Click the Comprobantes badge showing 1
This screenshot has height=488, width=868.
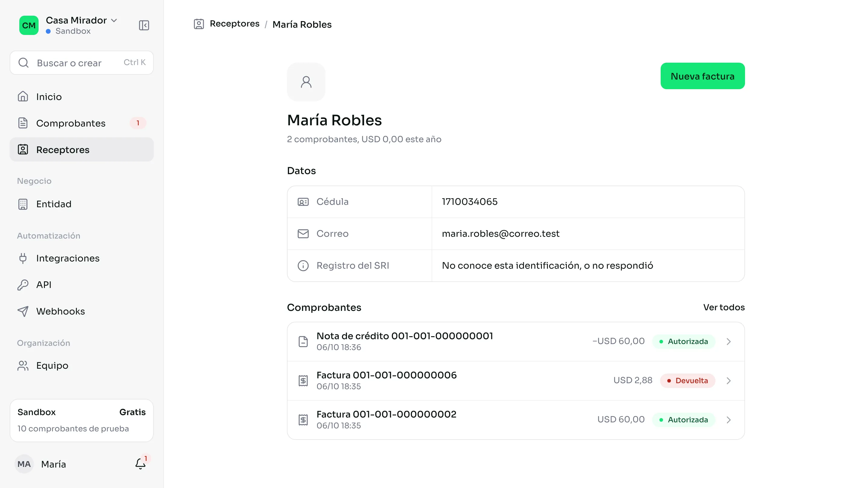coord(138,123)
